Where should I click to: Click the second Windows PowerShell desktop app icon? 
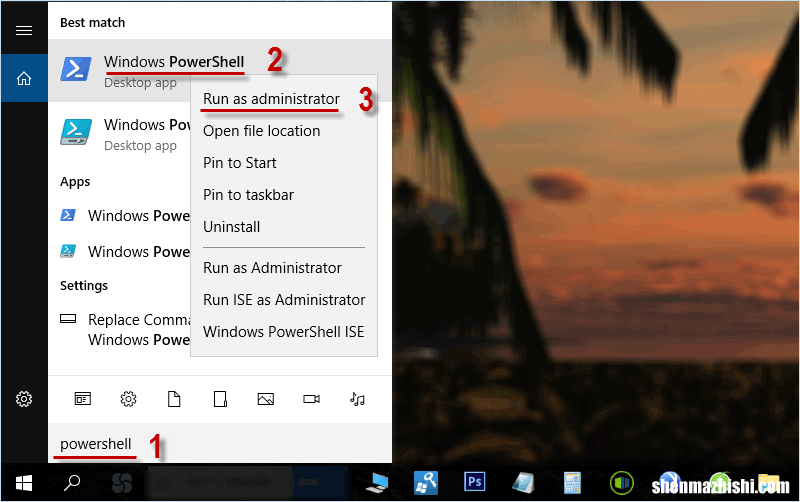(x=76, y=132)
